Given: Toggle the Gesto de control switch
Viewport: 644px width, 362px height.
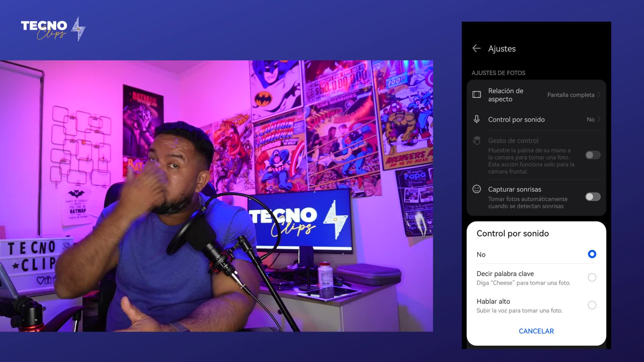Looking at the screenshot, I should pyautogui.click(x=592, y=155).
